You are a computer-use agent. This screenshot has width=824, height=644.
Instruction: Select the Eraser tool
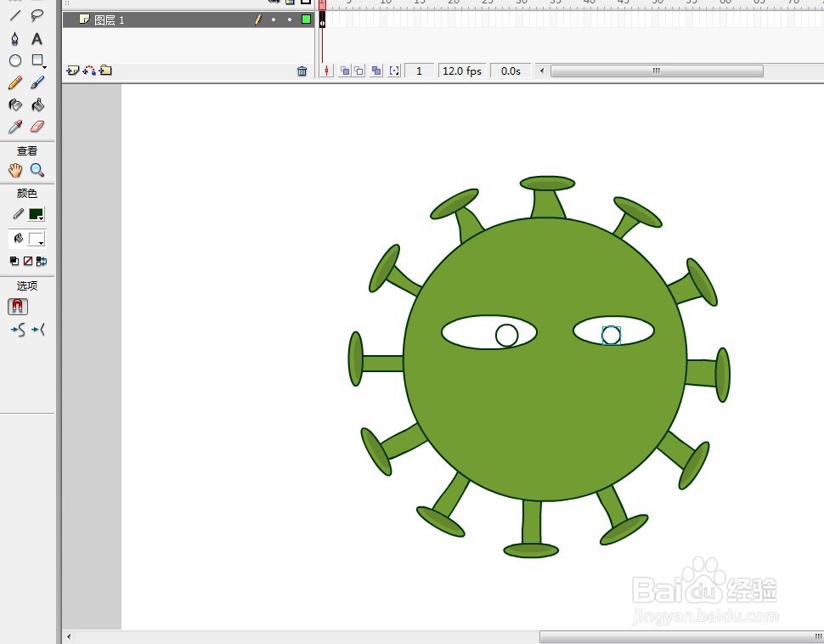[37, 127]
